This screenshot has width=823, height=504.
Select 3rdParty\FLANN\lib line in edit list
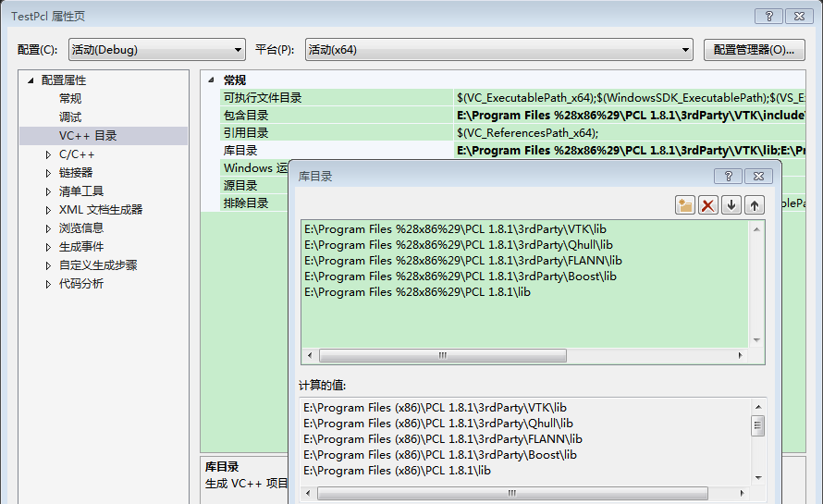pyautogui.click(x=463, y=261)
